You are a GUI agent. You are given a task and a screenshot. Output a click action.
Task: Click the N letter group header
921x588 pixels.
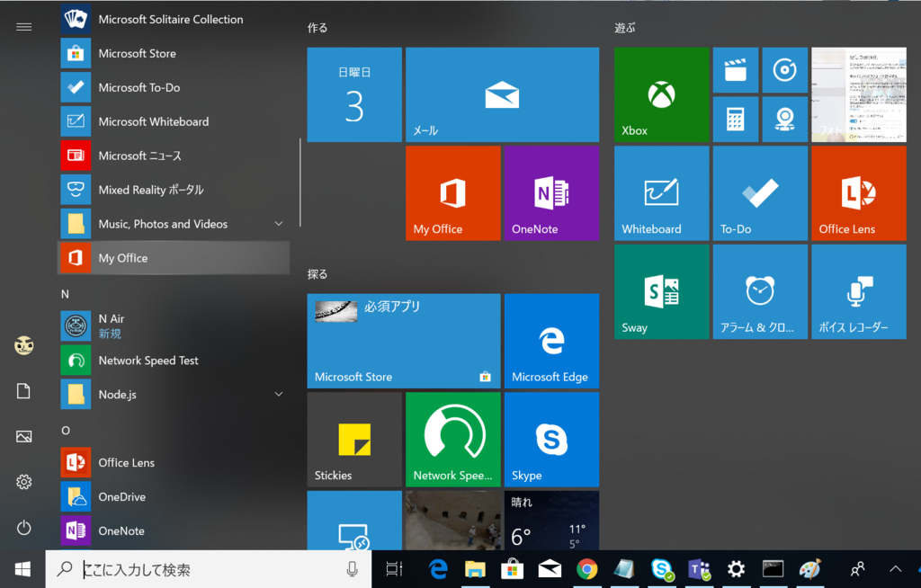[x=65, y=294]
